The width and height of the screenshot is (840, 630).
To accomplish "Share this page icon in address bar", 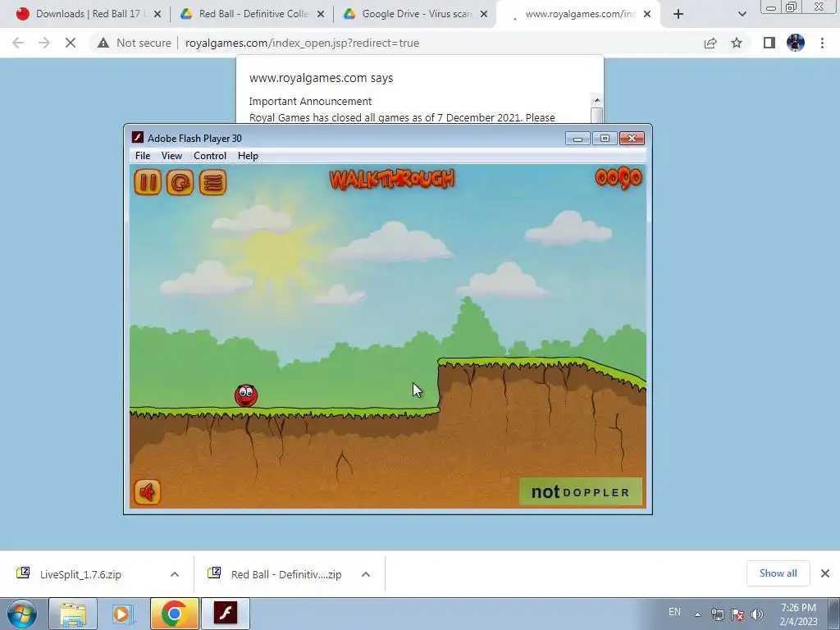I will tap(710, 43).
